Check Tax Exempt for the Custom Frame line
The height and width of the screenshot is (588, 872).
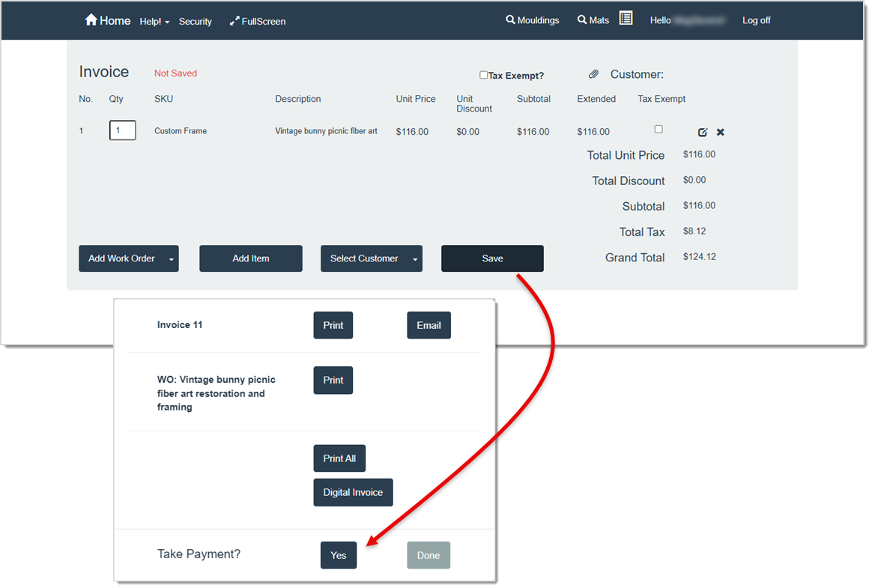[658, 128]
